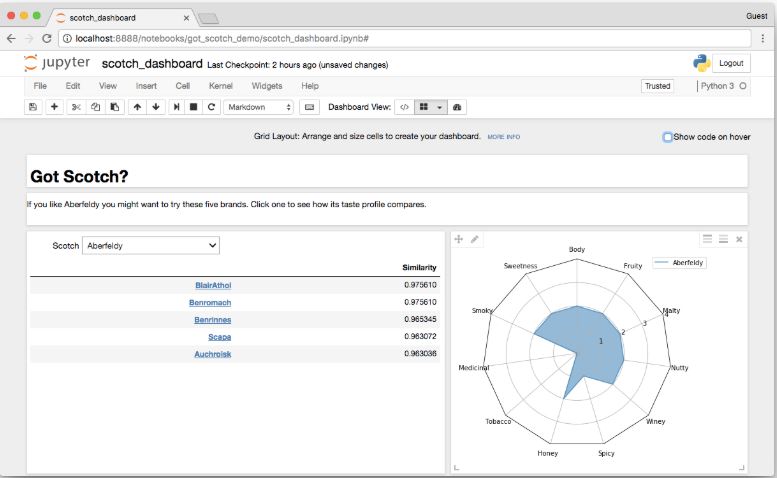777x478 pixels.
Task: Click the Similarity column header
Action: tap(419, 267)
